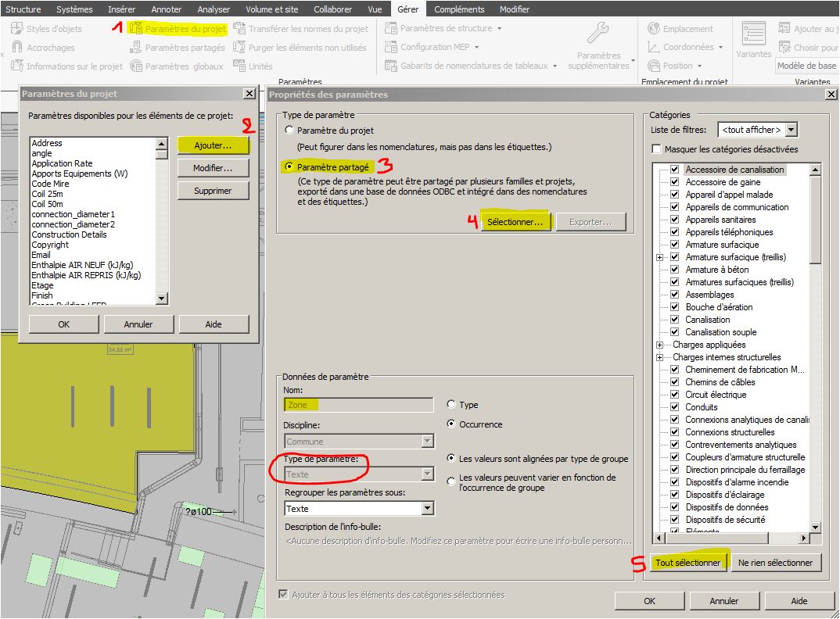Expand Regrouper les paramètres sous dropdown

coord(427,509)
